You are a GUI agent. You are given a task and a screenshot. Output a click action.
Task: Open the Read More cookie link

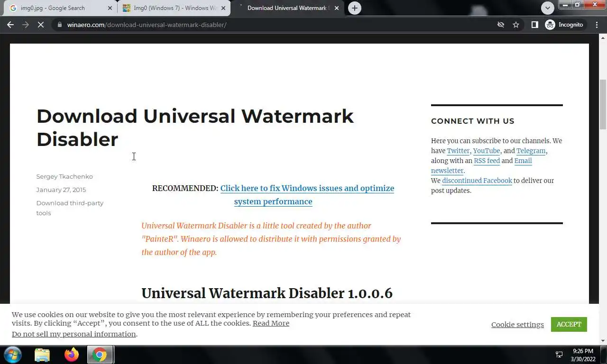[271, 323]
